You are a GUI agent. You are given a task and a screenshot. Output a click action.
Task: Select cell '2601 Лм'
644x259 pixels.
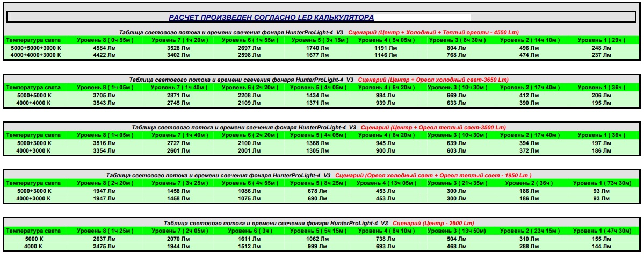179,150
